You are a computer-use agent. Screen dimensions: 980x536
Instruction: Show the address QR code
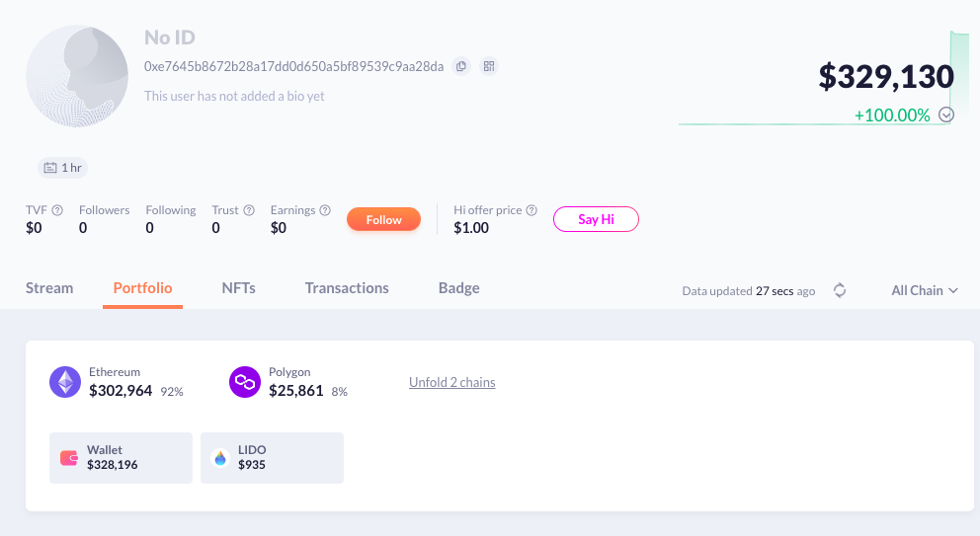tap(488, 66)
